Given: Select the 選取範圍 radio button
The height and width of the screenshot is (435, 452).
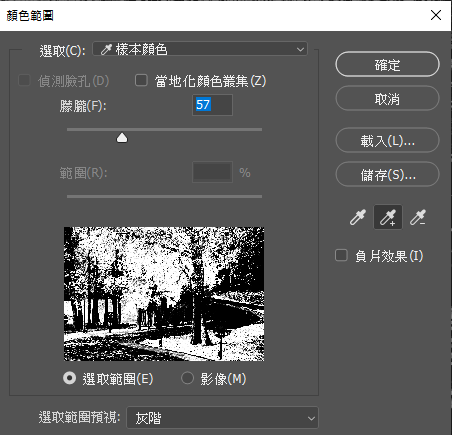Looking at the screenshot, I should 70,378.
